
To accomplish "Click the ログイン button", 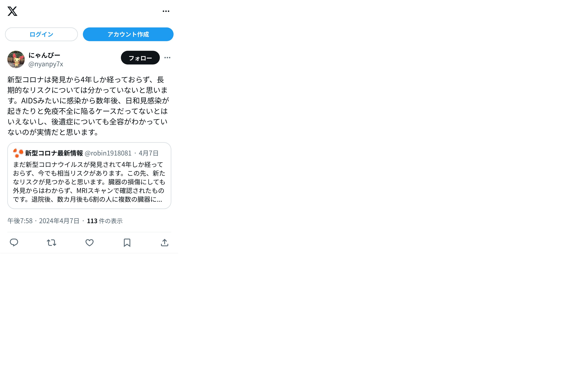I will (x=41, y=34).
